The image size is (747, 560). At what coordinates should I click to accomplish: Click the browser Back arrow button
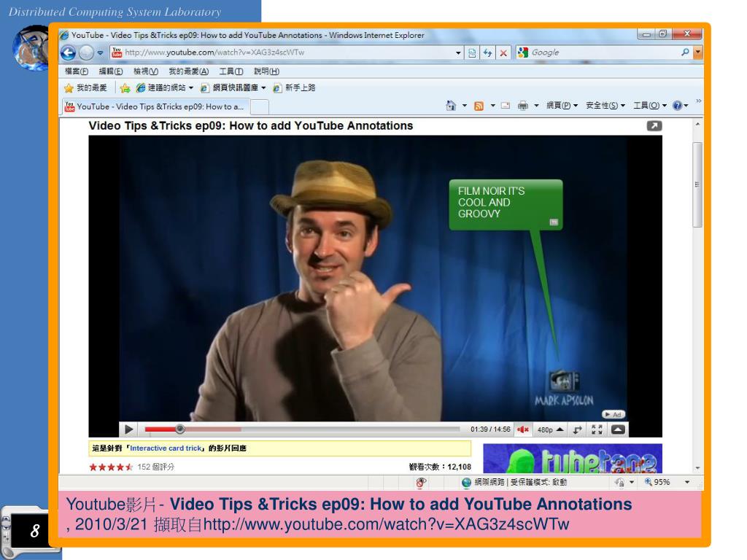68,52
